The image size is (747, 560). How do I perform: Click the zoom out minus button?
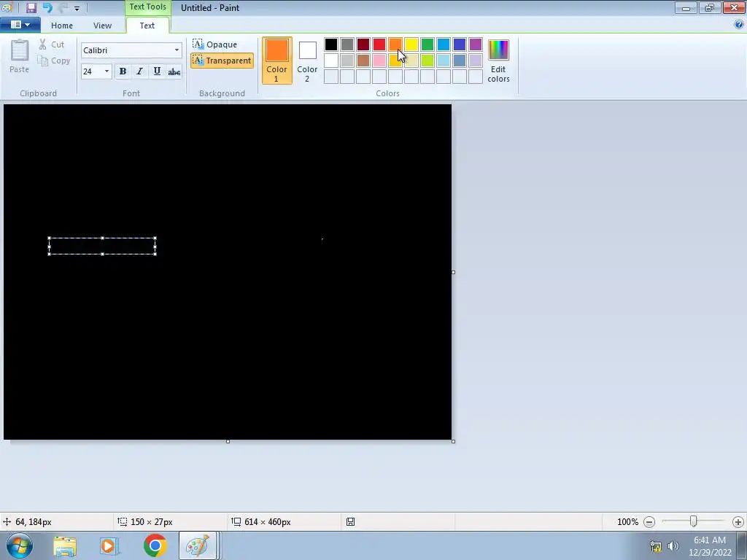pyautogui.click(x=649, y=522)
